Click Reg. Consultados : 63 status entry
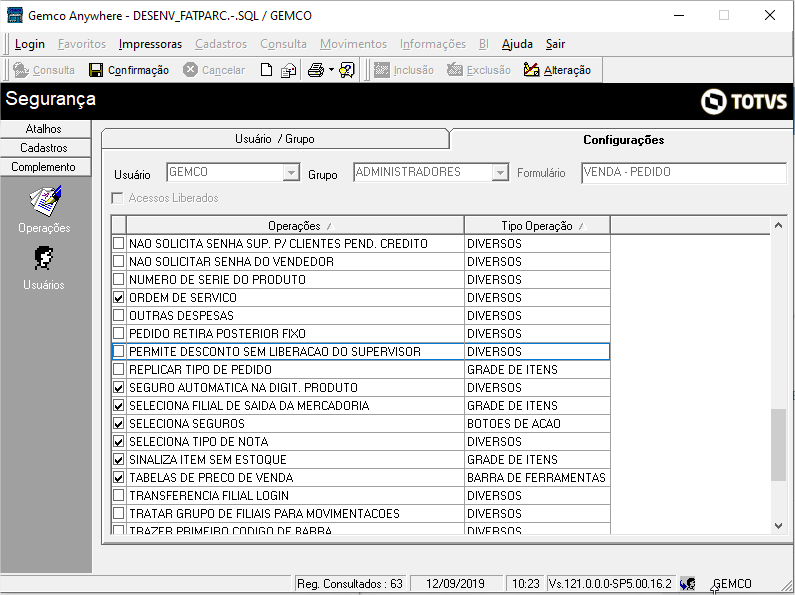 tap(350, 584)
